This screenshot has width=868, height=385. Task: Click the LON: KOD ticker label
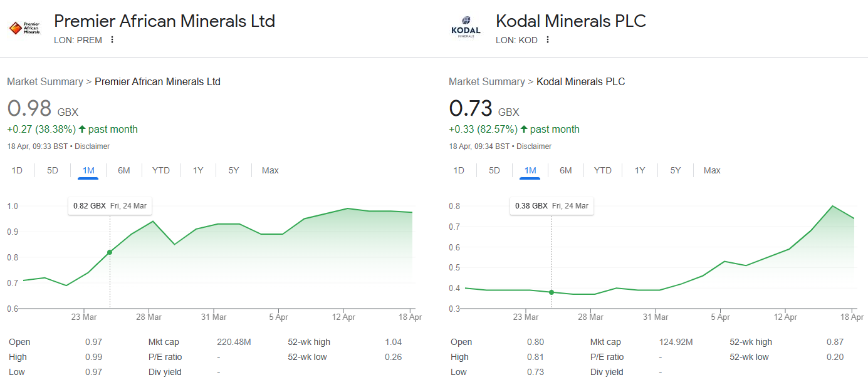coord(516,40)
